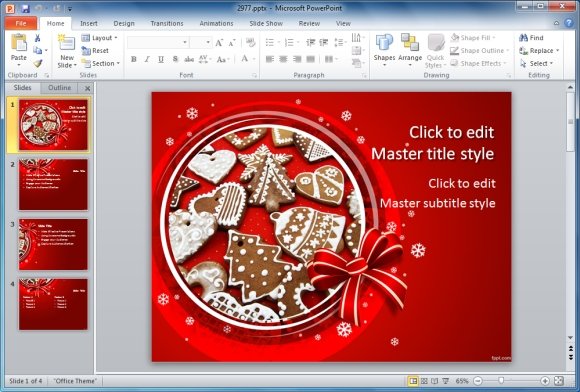Switch to Normal view button

(x=413, y=381)
